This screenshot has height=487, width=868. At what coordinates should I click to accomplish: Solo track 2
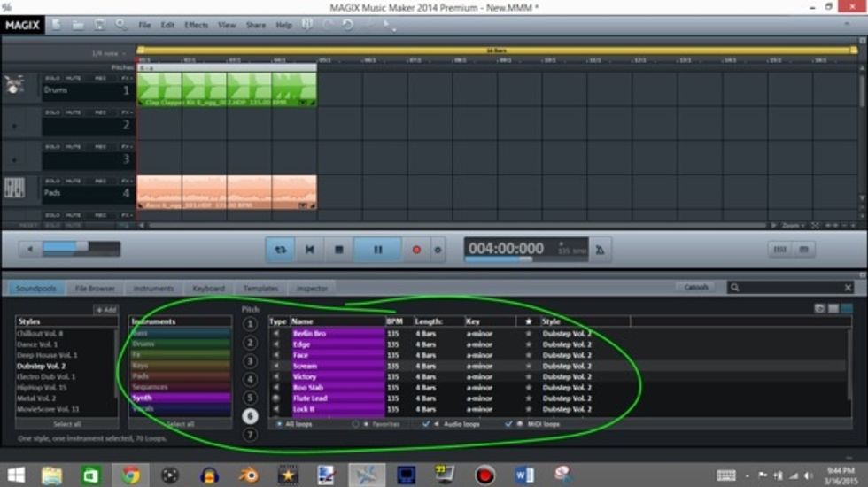[52, 112]
